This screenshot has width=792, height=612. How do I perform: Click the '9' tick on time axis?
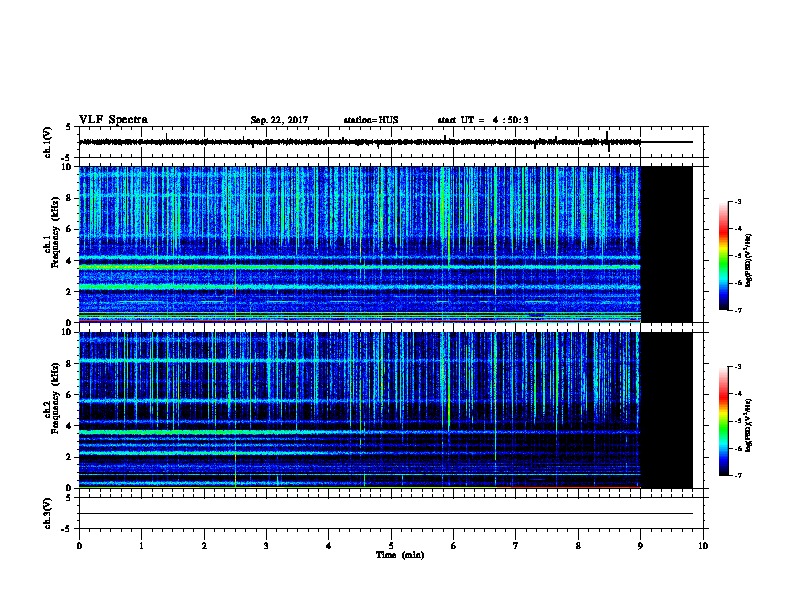pos(640,546)
